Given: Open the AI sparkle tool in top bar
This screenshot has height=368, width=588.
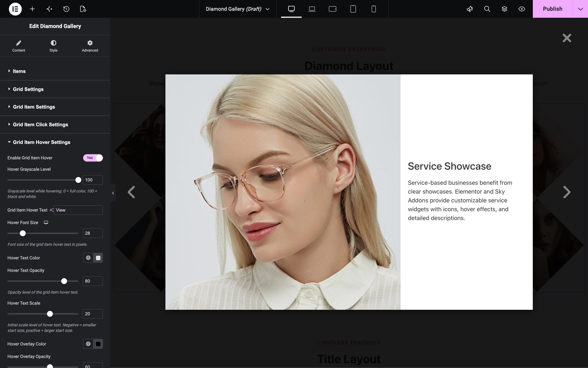Looking at the screenshot, I should (49, 9).
